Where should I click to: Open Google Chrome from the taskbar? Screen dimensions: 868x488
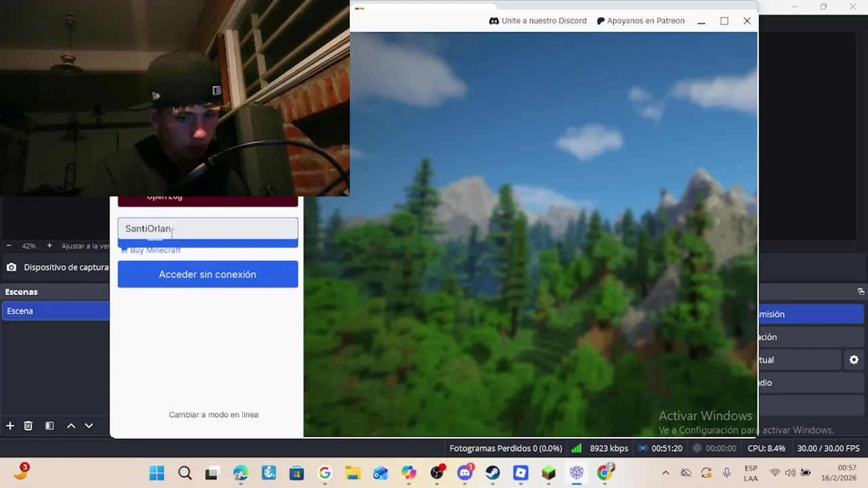(x=605, y=473)
